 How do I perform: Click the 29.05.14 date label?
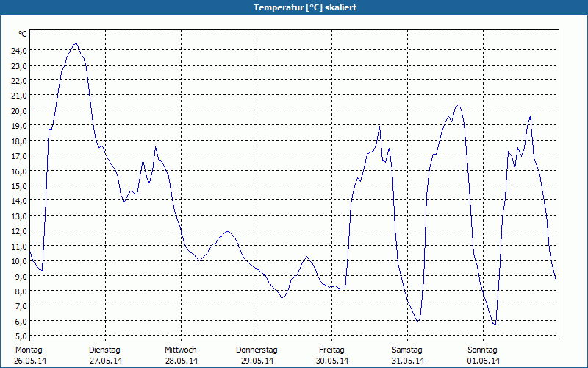coord(257,361)
